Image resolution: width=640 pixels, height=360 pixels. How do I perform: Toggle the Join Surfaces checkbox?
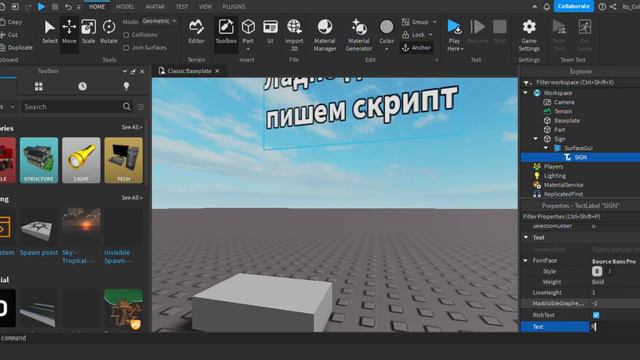[x=126, y=48]
